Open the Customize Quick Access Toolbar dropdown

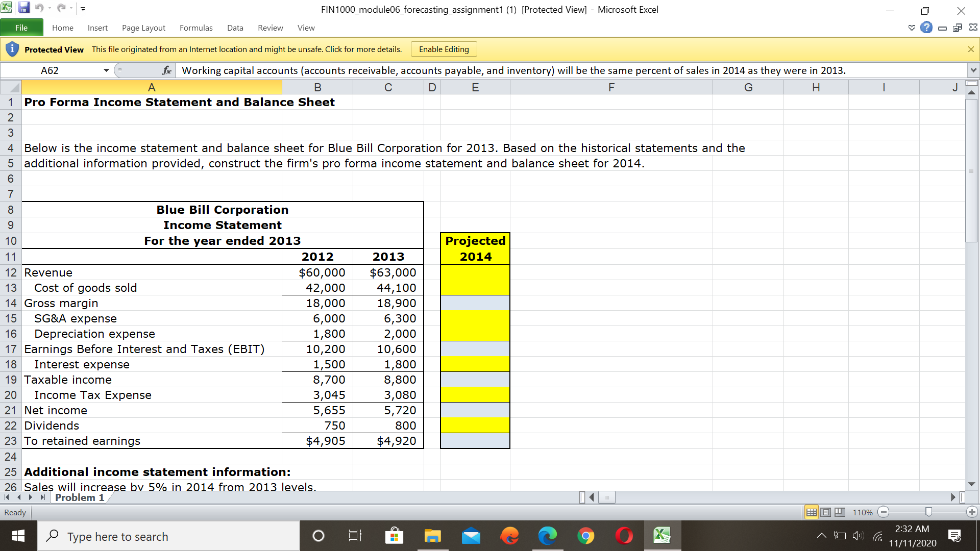click(83, 9)
